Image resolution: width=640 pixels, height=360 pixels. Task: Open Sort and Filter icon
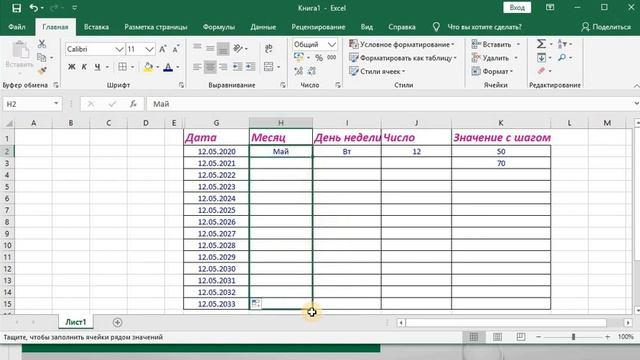562,44
